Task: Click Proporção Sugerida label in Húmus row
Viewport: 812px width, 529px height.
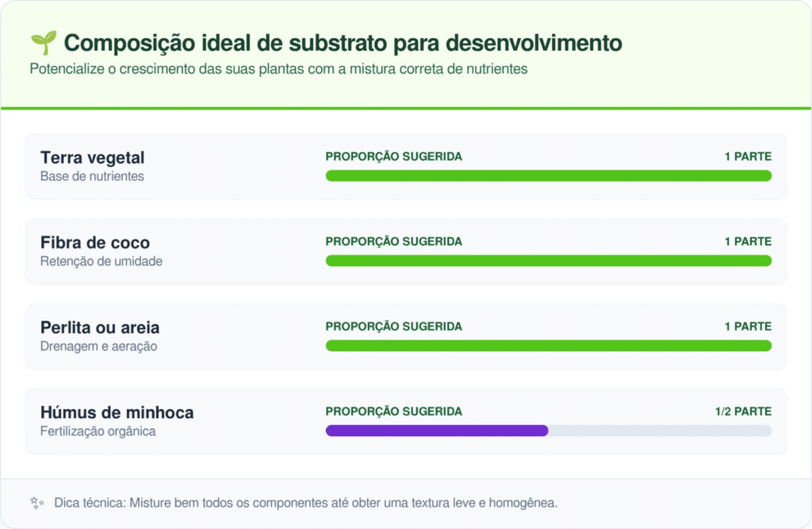Action: [x=393, y=412]
